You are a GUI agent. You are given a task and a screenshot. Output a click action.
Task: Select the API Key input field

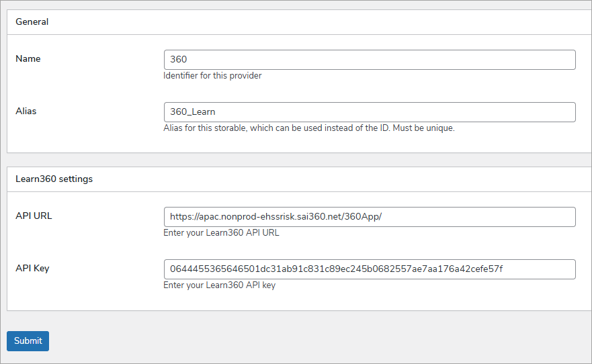click(x=369, y=269)
